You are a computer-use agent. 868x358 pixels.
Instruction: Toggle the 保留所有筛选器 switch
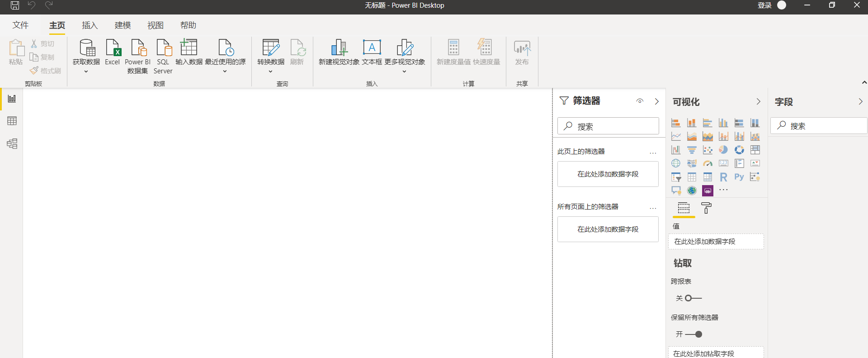pyautogui.click(x=693, y=334)
